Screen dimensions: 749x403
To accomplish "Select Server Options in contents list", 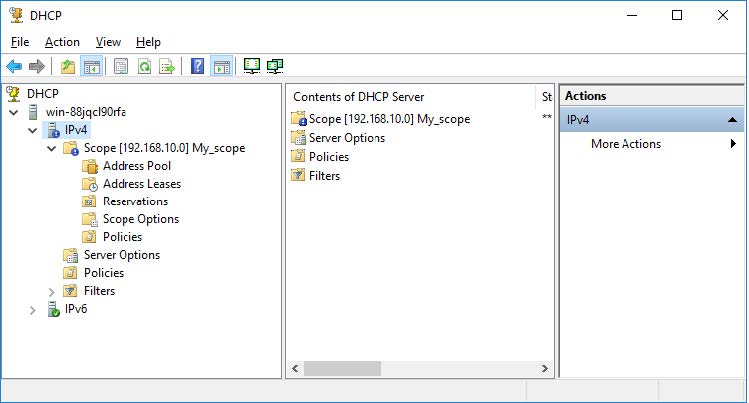I will [347, 138].
